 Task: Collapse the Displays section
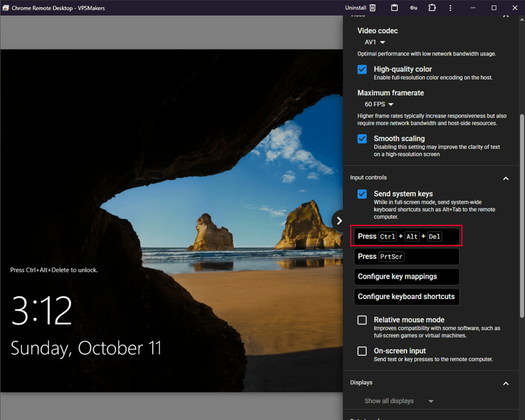[506, 384]
